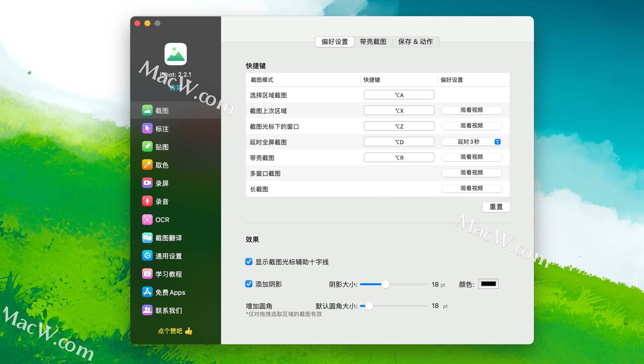Screen dimensions: 644x364
Task: Open the 录音 microphone icon
Action: (147, 201)
